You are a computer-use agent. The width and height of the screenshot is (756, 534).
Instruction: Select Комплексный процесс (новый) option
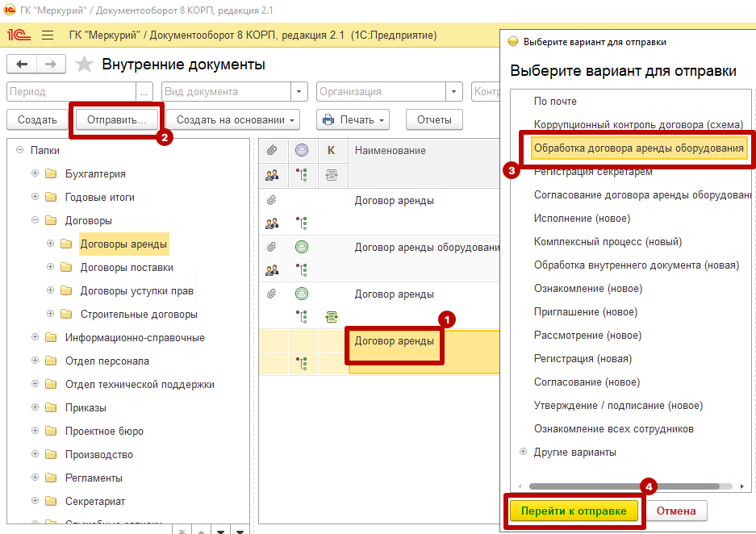coord(608,241)
